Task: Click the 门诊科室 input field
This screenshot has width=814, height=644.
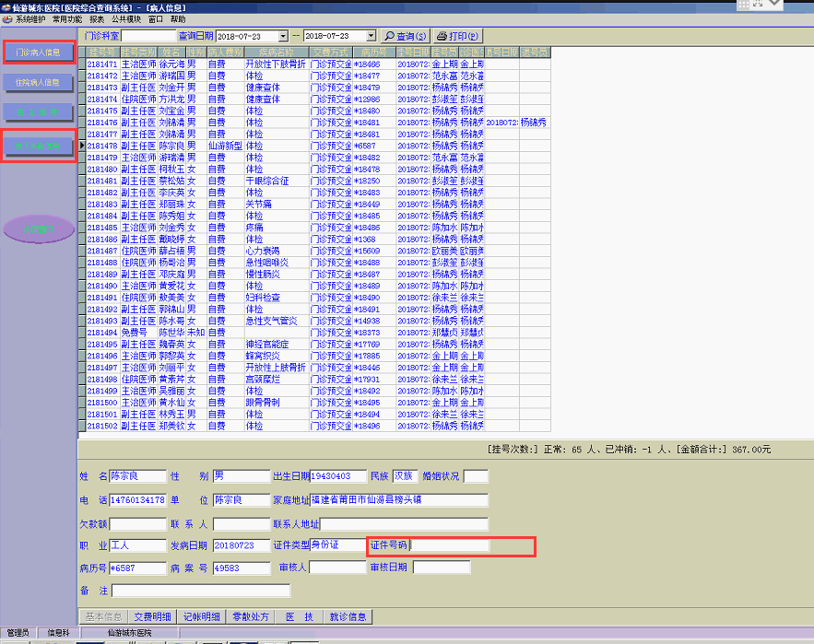Action: pyautogui.click(x=148, y=36)
